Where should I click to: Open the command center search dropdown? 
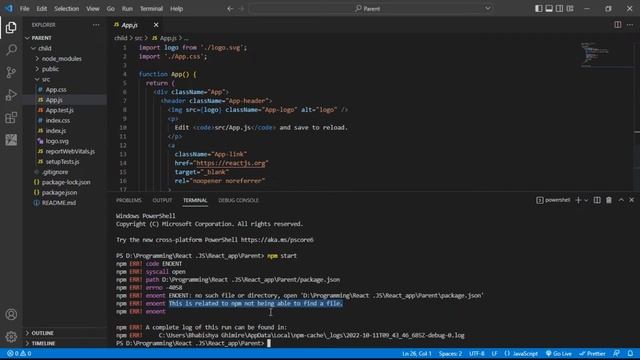[488, 8]
